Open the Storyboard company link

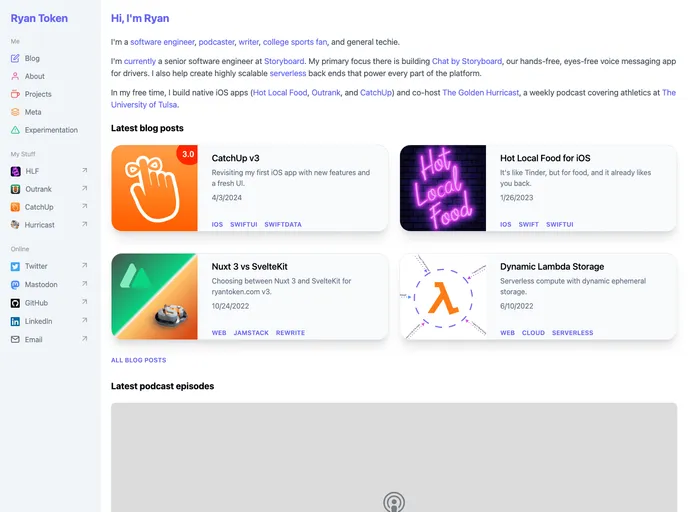pyautogui.click(x=284, y=61)
